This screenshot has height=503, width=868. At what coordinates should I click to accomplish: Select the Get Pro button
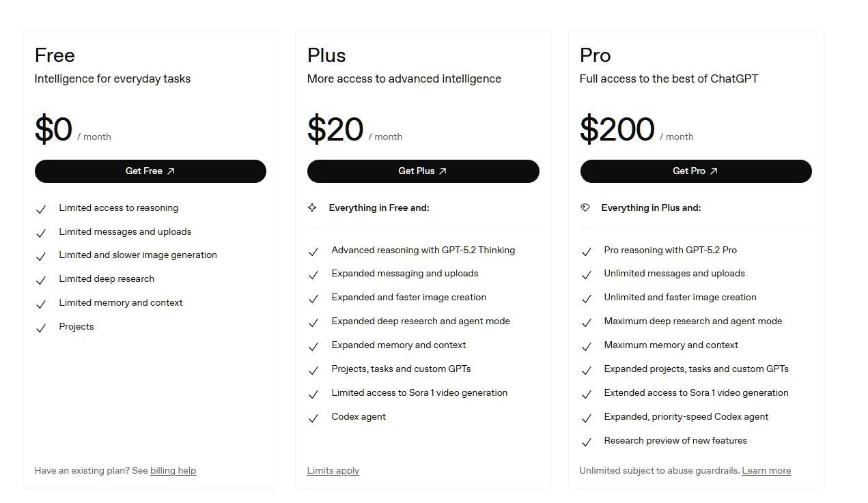click(695, 171)
